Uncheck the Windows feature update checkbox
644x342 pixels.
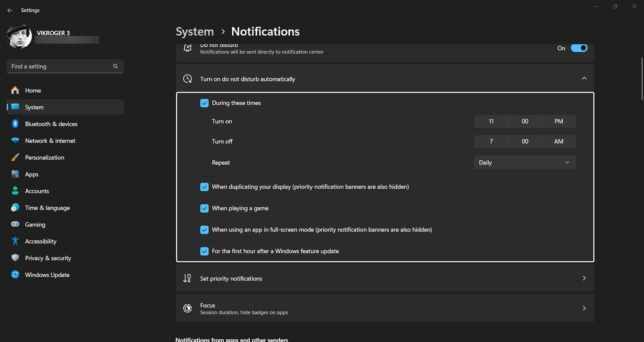[204, 251]
